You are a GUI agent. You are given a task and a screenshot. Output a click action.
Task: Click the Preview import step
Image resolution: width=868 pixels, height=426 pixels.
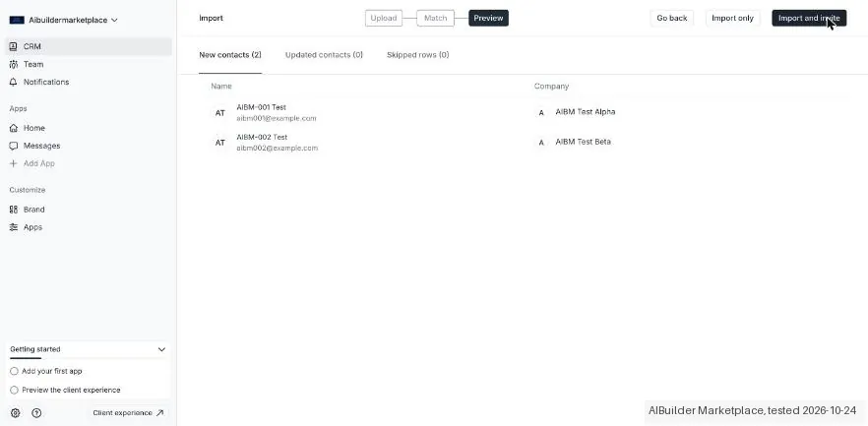coord(488,18)
